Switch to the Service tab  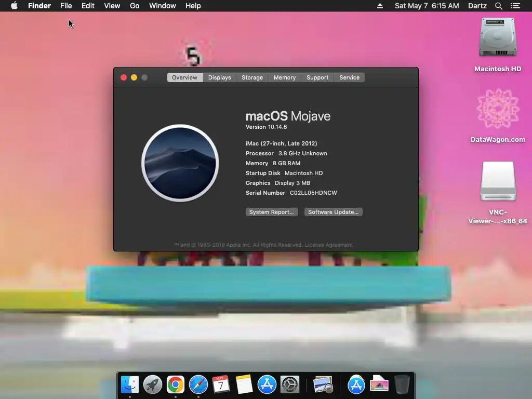coord(349,77)
